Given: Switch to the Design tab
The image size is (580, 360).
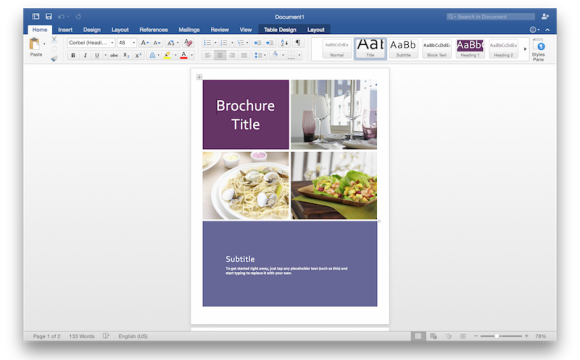Looking at the screenshot, I should click(x=92, y=30).
